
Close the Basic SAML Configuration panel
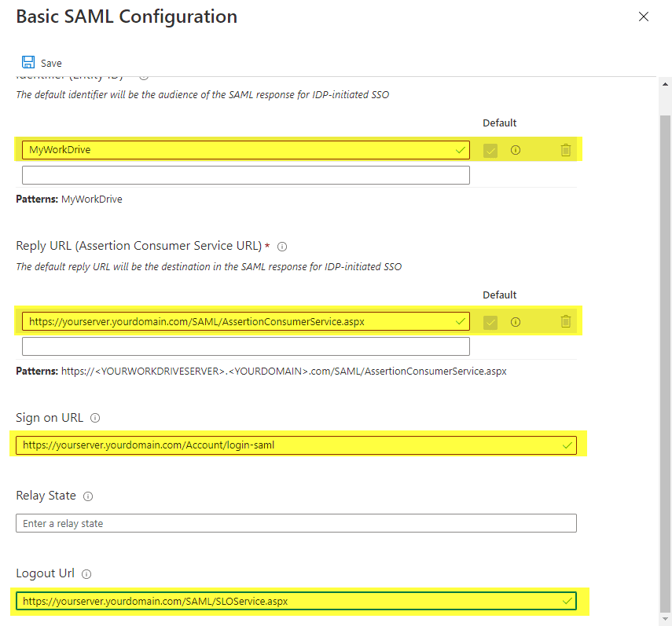(644, 16)
